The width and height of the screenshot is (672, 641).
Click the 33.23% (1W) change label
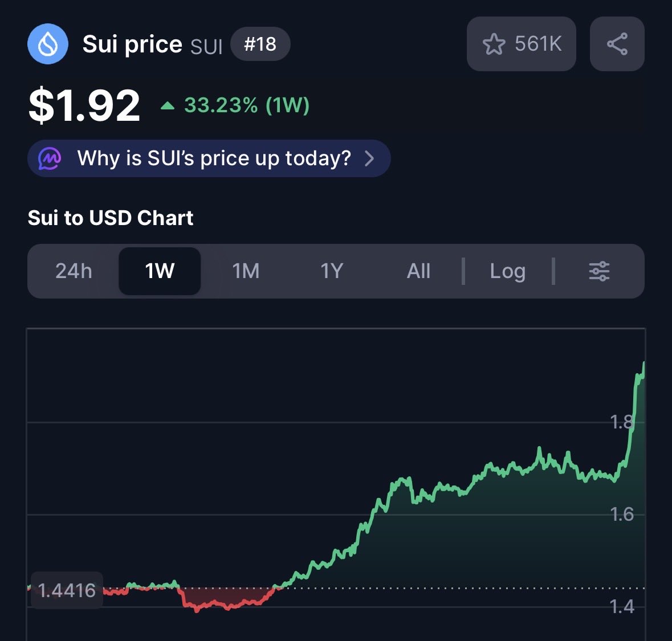[246, 105]
